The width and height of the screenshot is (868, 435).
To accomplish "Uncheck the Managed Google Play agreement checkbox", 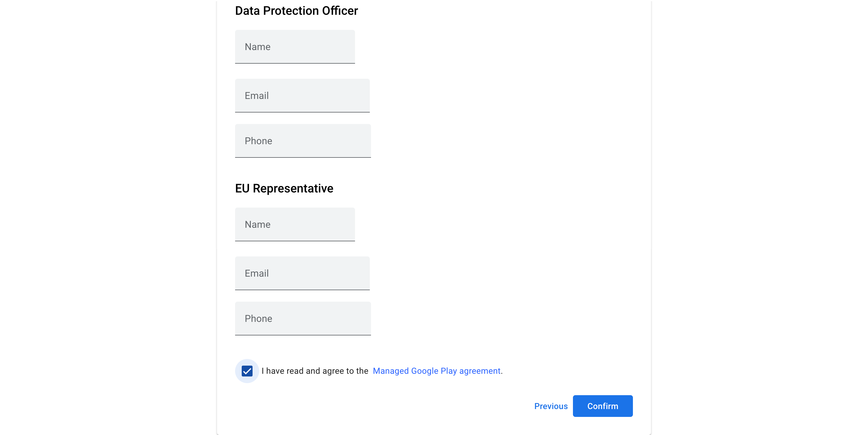I will point(247,371).
